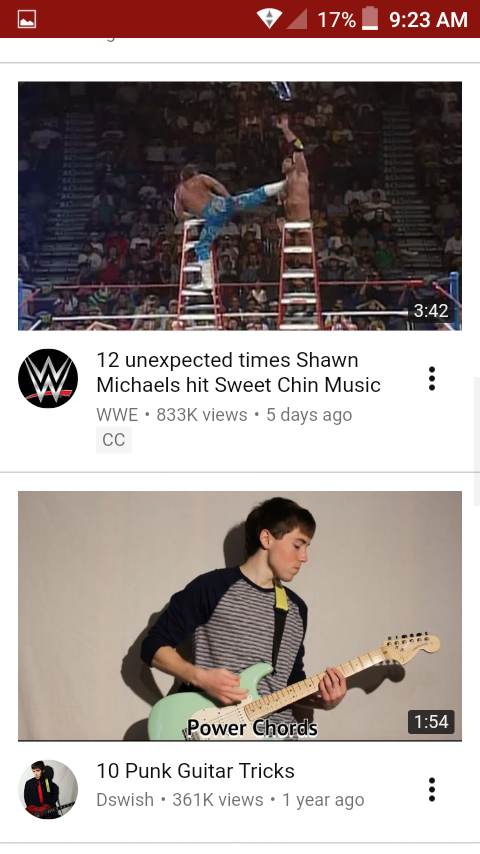Tap the 'Power Chords' caption on thumbnail

[252, 728]
